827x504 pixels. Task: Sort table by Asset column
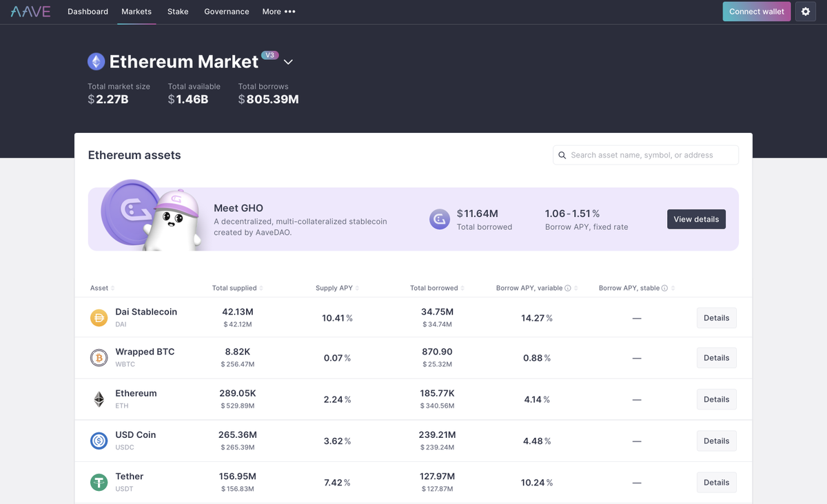point(103,288)
